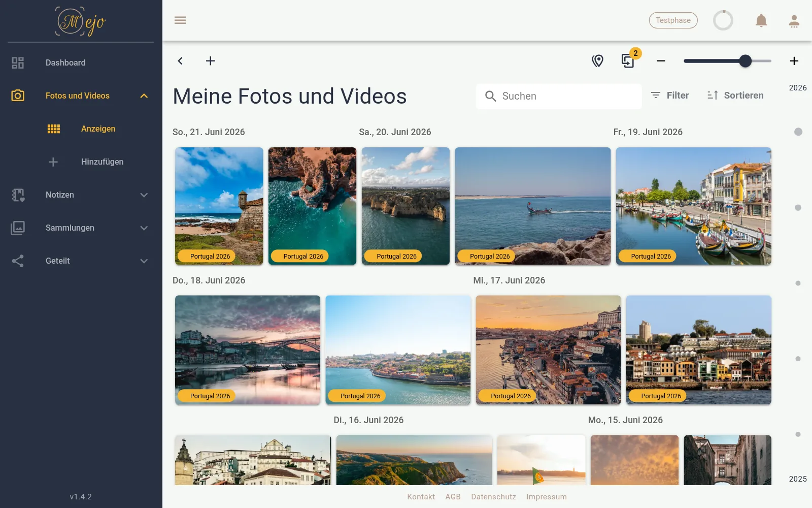Open the hamburger menu icon

coord(180,20)
